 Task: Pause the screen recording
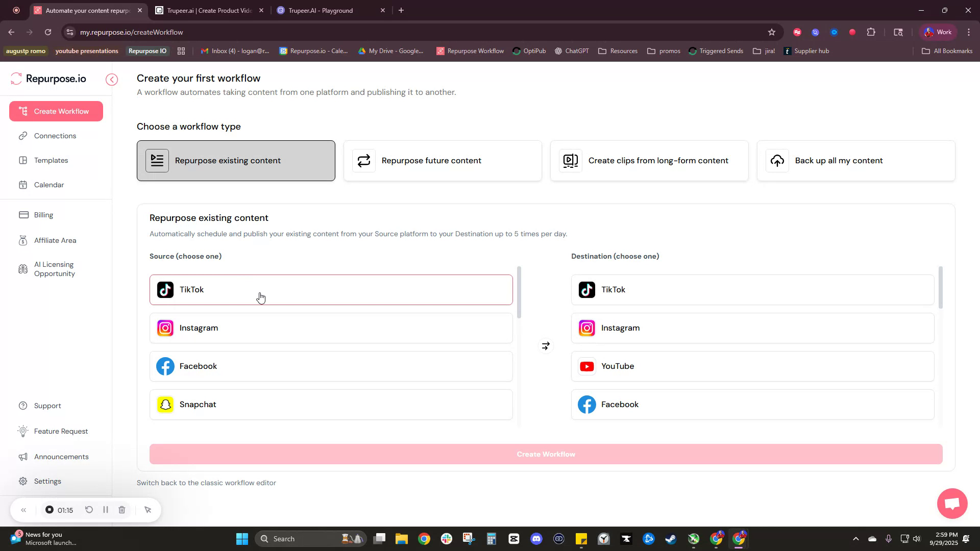tap(106, 510)
